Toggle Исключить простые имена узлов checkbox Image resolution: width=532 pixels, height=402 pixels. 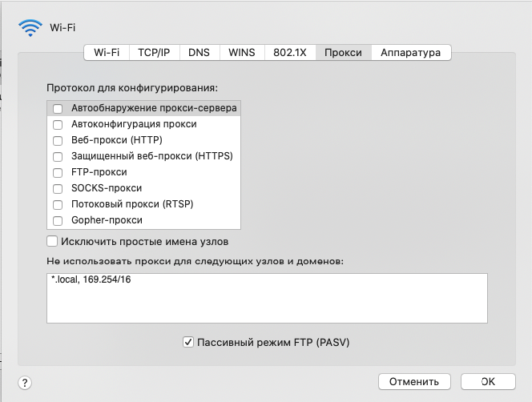pos(53,241)
